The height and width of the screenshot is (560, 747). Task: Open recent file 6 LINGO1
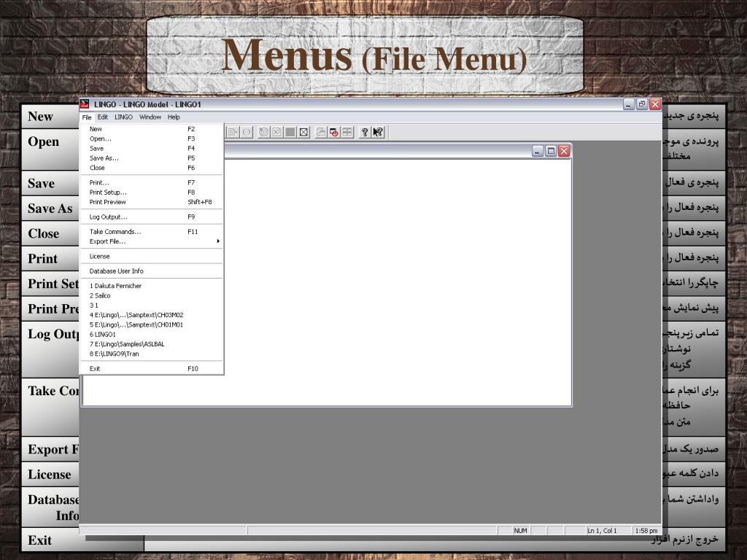pos(152,334)
